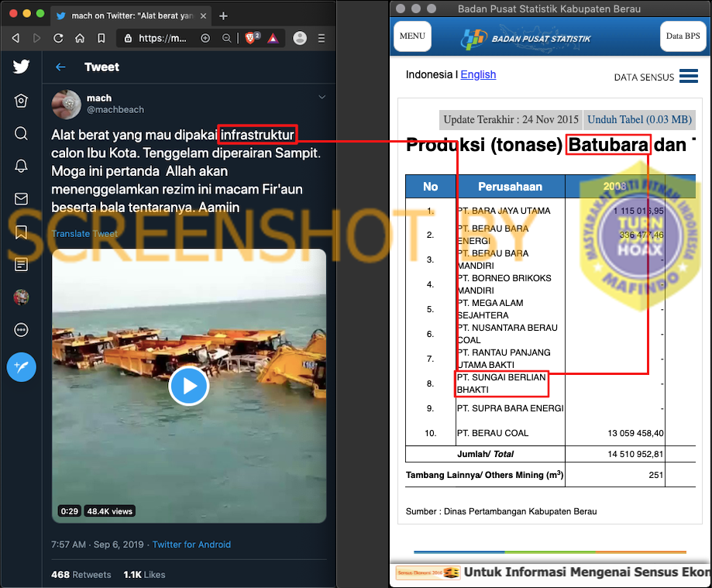Click browser forward navigation triangle
Viewport: 712px width, 588px height.
coord(36,38)
